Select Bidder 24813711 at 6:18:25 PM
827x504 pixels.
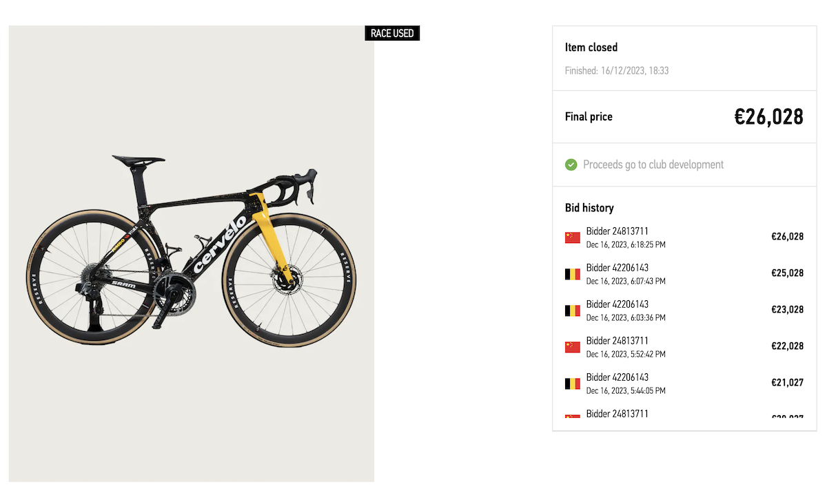626,238
